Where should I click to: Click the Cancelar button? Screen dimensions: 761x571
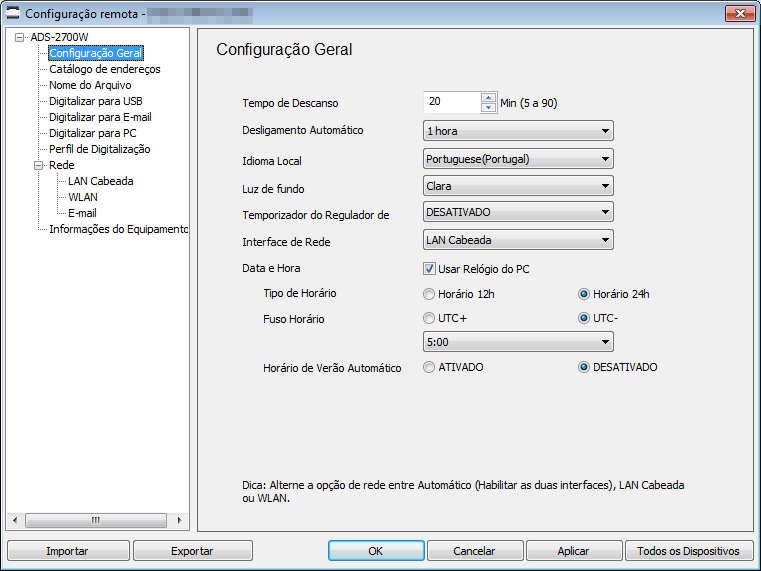point(475,551)
